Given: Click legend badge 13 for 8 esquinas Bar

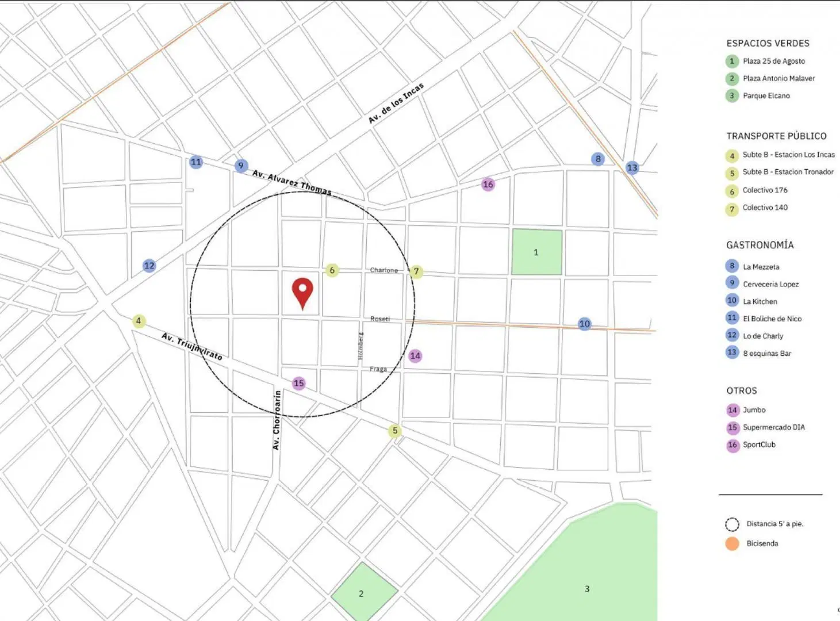Looking at the screenshot, I should click(x=732, y=352).
